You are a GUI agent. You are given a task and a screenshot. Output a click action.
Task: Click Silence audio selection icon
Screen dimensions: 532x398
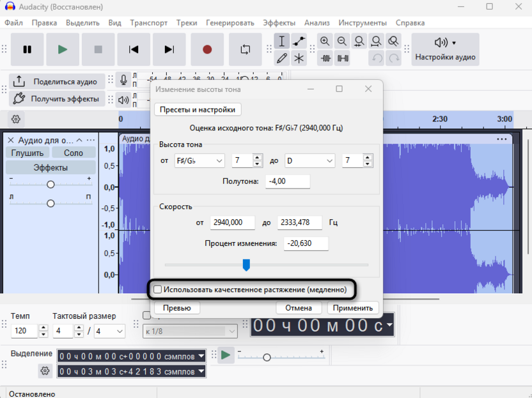(343, 58)
